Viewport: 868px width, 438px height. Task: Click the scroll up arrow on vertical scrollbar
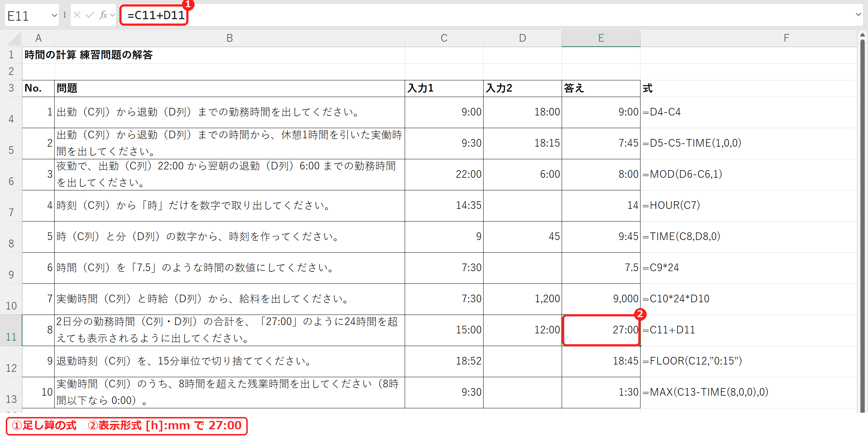pyautogui.click(x=863, y=35)
